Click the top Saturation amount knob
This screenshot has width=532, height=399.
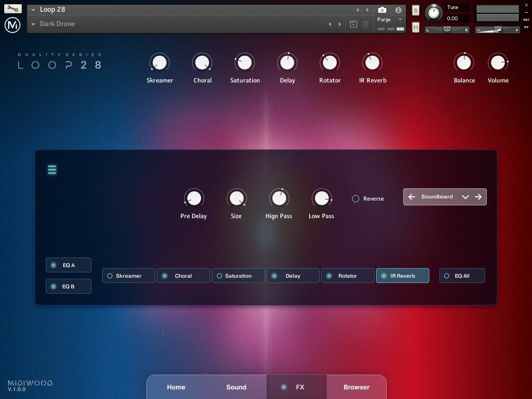point(245,62)
